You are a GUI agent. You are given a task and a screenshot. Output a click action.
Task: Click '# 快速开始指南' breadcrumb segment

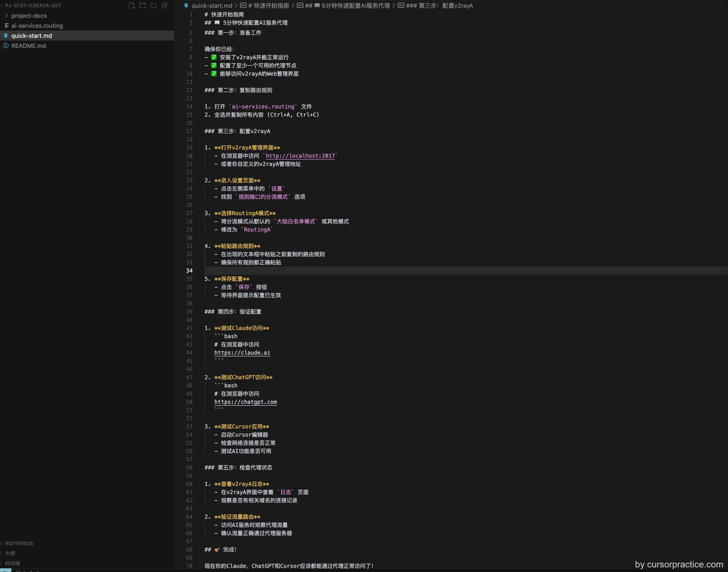point(268,5)
